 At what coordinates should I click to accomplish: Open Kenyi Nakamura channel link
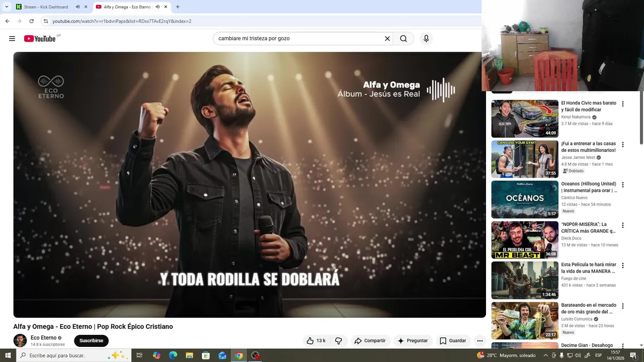pos(576,117)
